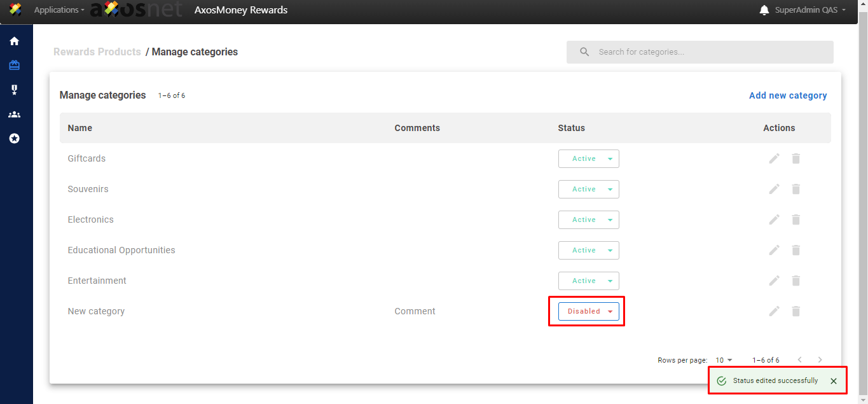868x404 pixels.
Task: Open the Giftcards status dropdown
Action: coord(588,158)
